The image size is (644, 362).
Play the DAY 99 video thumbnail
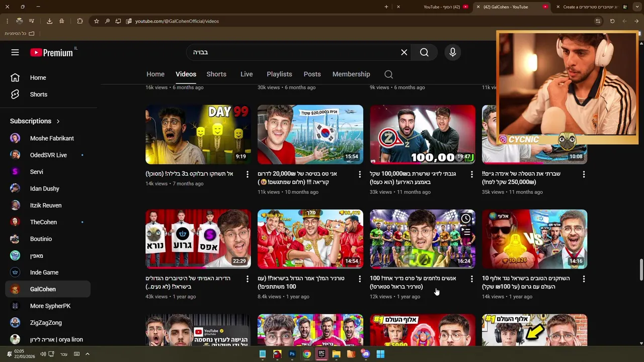(198, 135)
